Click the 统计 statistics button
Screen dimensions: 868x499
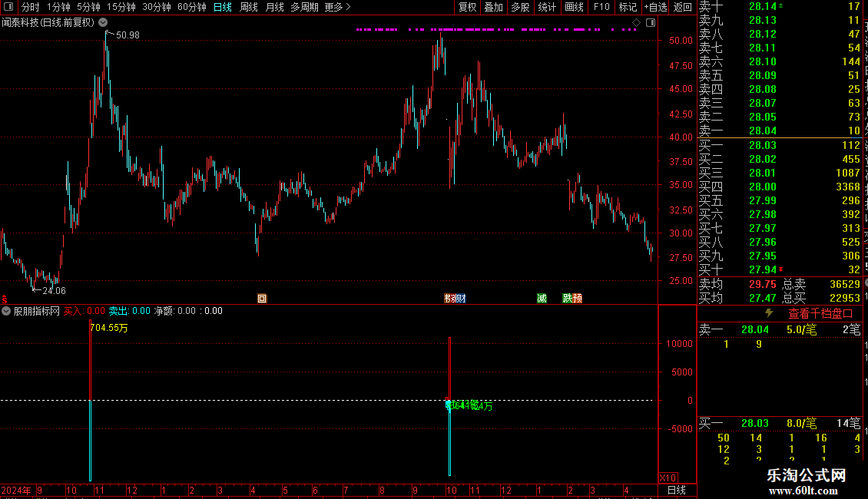pyautogui.click(x=547, y=7)
